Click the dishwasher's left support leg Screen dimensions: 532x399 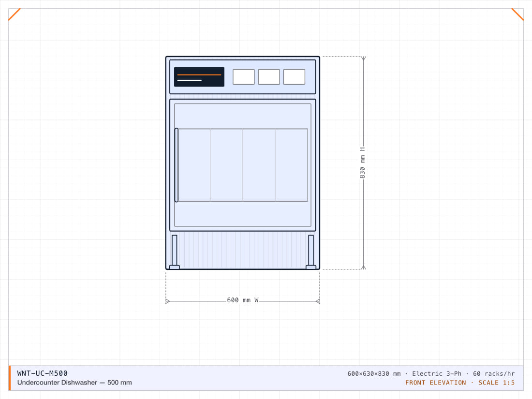(175, 252)
